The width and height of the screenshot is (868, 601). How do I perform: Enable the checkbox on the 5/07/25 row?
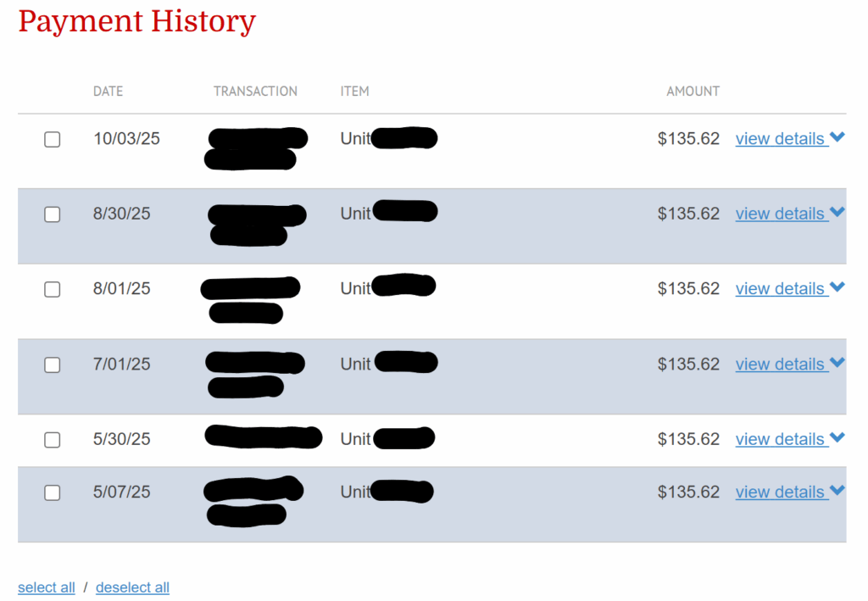[53, 492]
